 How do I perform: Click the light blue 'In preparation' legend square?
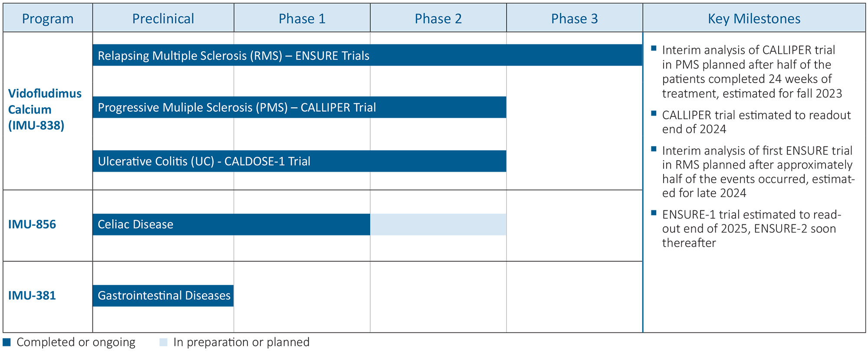(x=163, y=342)
